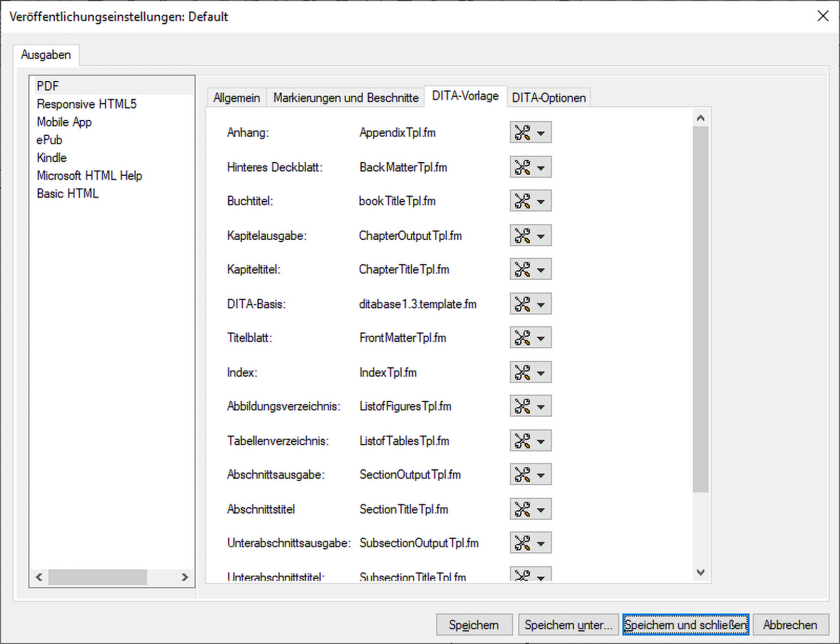The width and height of the screenshot is (840, 644).
Task: Open the Markierungen und Beschnitte tab
Action: pyautogui.click(x=345, y=97)
